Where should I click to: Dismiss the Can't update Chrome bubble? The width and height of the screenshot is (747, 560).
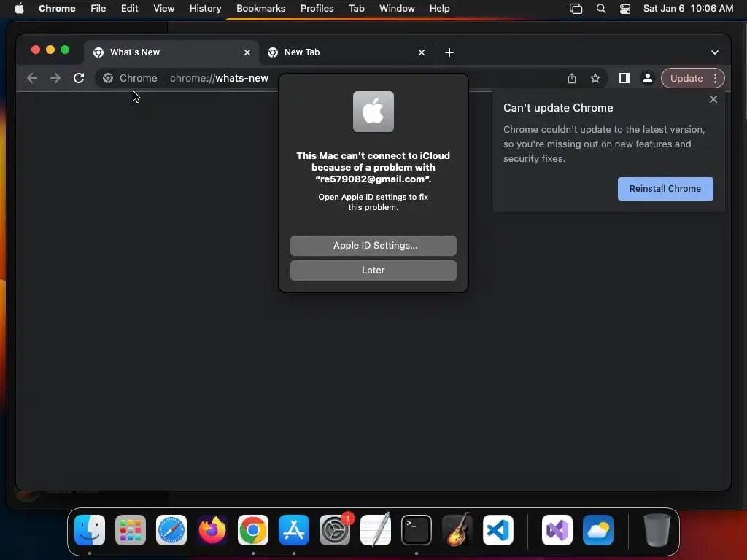pyautogui.click(x=713, y=99)
